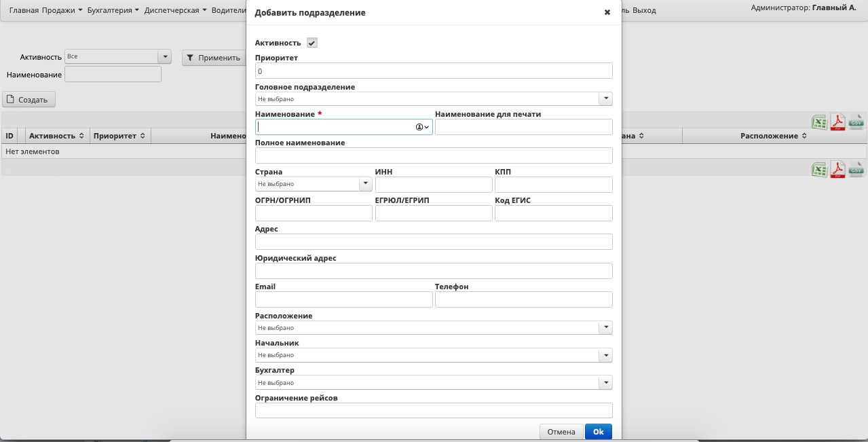The height and width of the screenshot is (442, 868).
Task: Close the Добавить подразделение dialog
Action: [x=607, y=12]
